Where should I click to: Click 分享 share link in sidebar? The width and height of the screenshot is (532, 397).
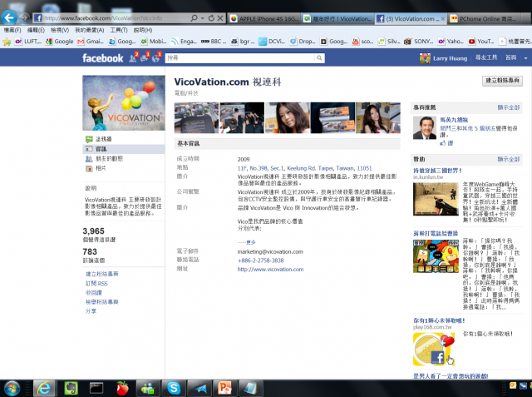(x=91, y=310)
